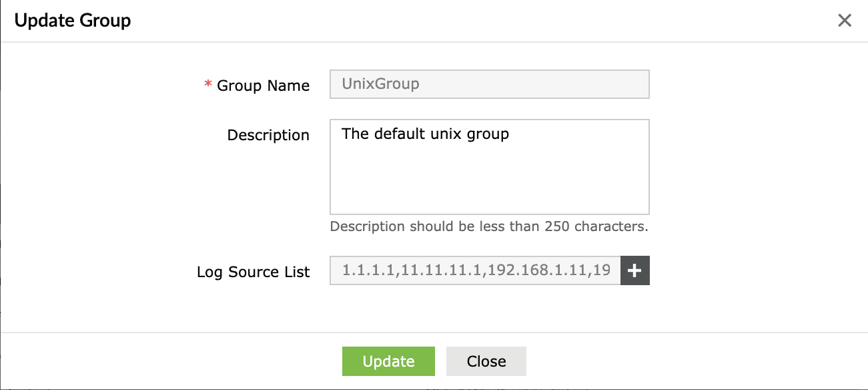Click the description text 'The default unix group'
Viewport: 868px width, 390px height.
[425, 134]
